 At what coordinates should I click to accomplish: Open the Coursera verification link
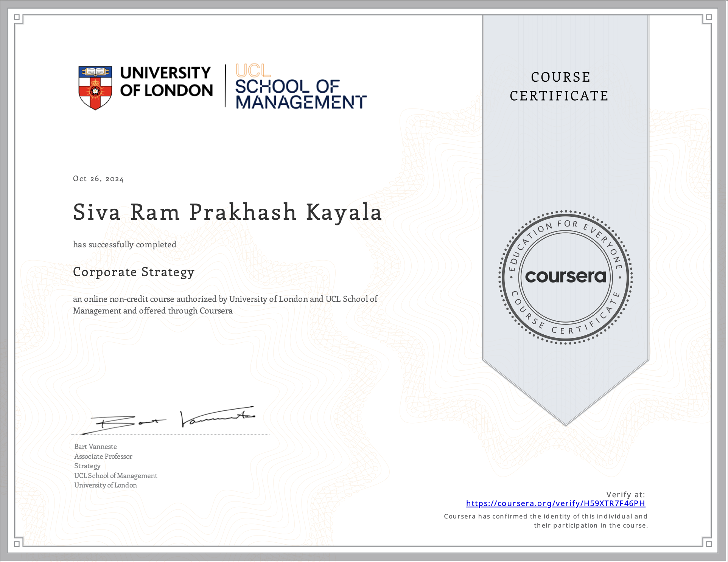tap(555, 503)
